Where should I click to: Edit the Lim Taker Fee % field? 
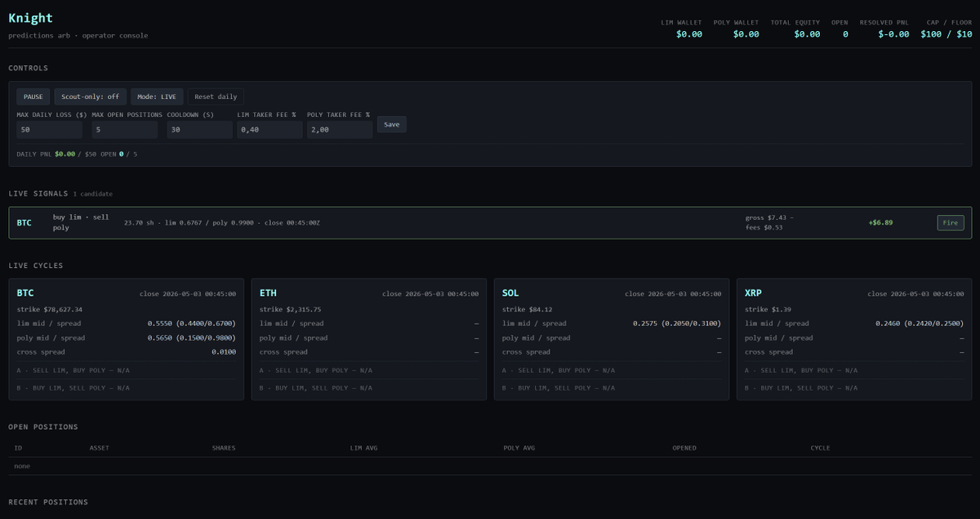269,130
